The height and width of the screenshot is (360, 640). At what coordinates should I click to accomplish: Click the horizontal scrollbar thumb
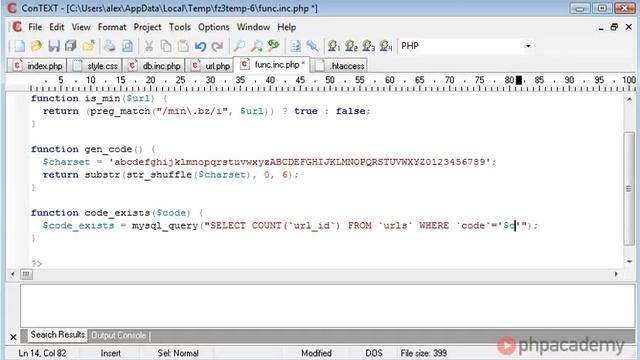tap(26, 274)
